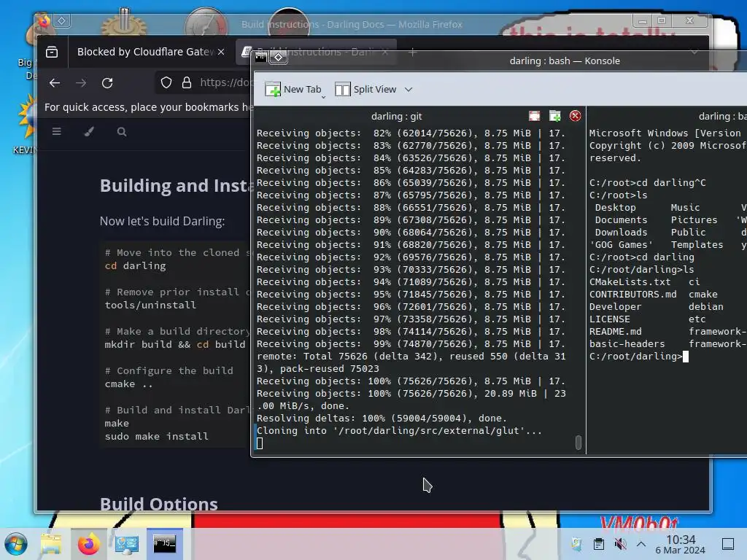The width and height of the screenshot is (747, 560).
Task: Open a new Firefox tab with plus button
Action: [x=413, y=52]
